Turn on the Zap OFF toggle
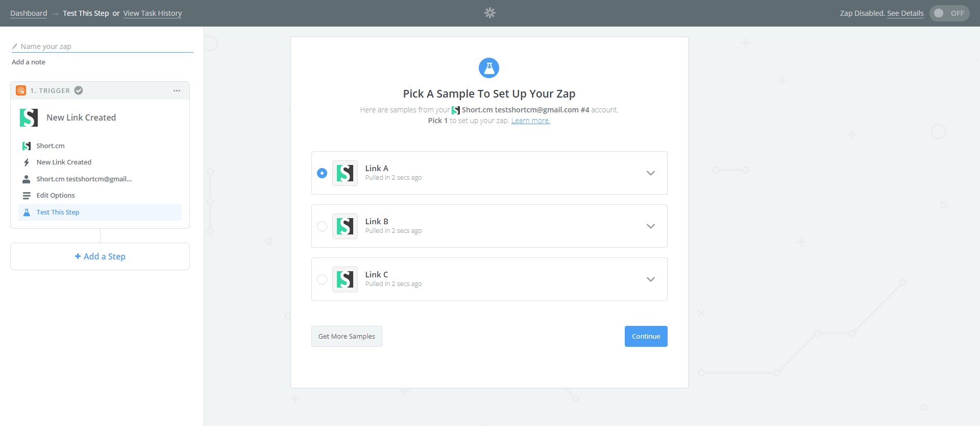980x426 pixels. 949,13
